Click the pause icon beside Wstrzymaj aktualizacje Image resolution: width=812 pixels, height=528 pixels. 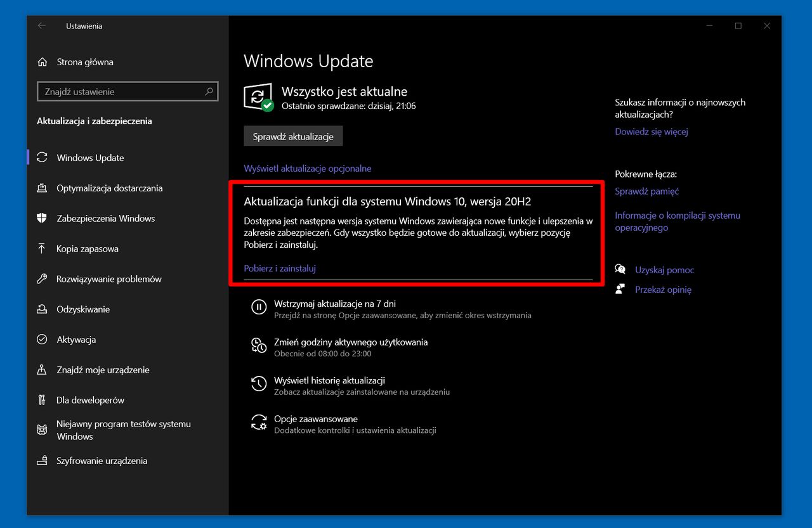[x=259, y=307]
